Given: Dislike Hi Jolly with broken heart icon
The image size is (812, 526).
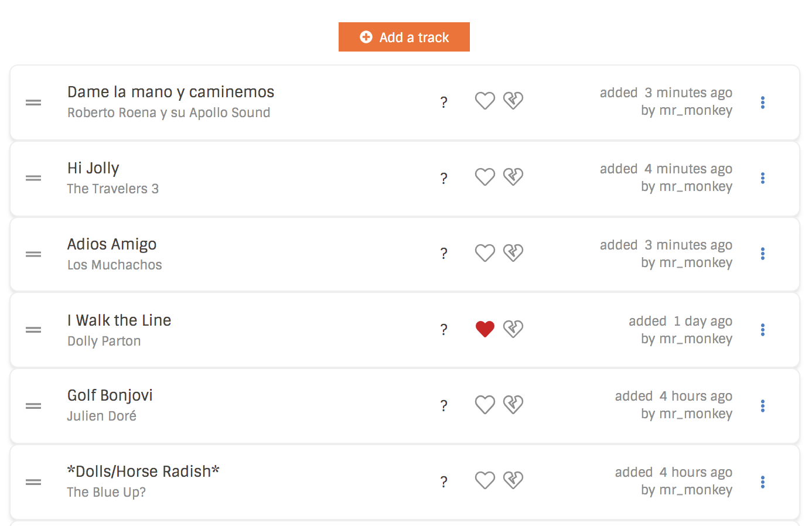Looking at the screenshot, I should click(x=513, y=177).
